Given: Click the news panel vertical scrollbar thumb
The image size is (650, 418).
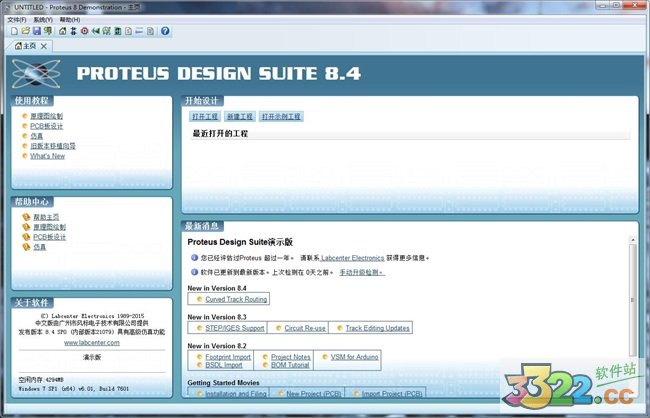Looking at the screenshot, I should pos(633,300).
